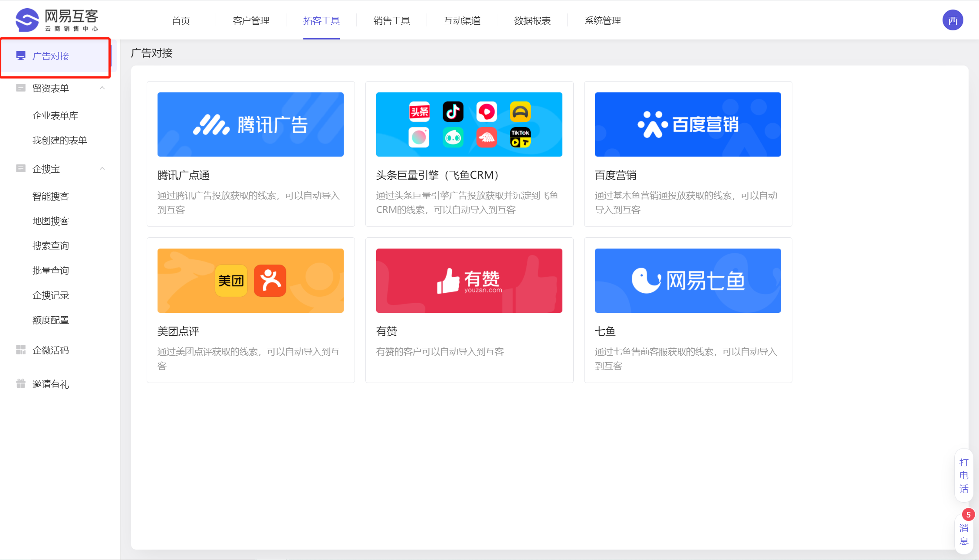This screenshot has width=979, height=560.
Task: Click description text '有赞的客户可以自动导入到互客'
Action: click(x=440, y=352)
